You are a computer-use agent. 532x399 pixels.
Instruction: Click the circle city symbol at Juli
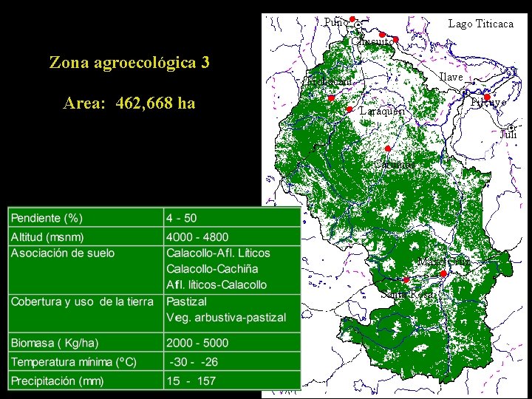point(511,128)
